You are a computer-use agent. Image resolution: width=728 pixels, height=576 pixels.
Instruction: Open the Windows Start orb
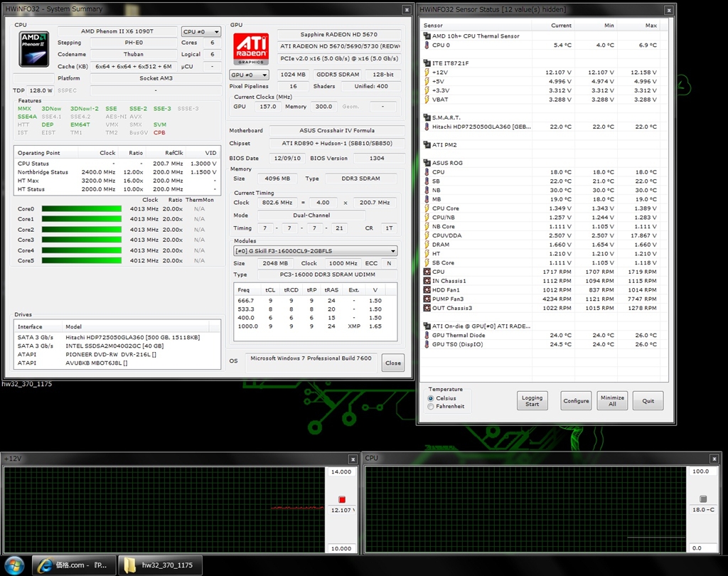click(x=16, y=565)
